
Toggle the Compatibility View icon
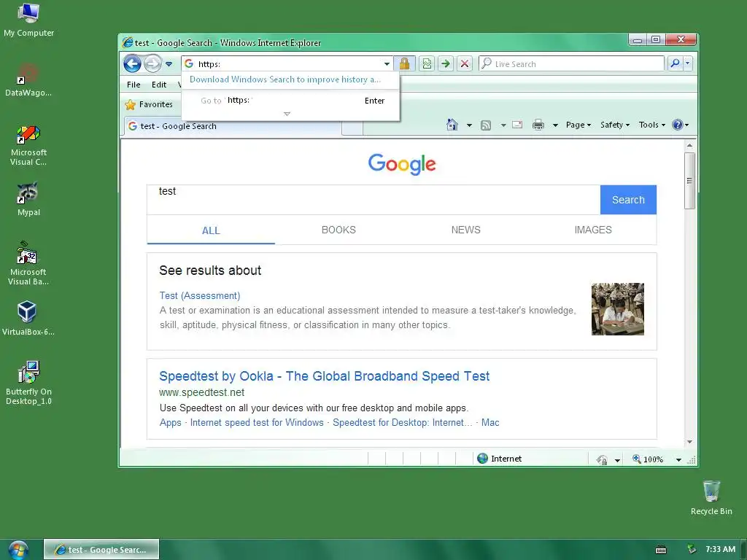tap(427, 64)
